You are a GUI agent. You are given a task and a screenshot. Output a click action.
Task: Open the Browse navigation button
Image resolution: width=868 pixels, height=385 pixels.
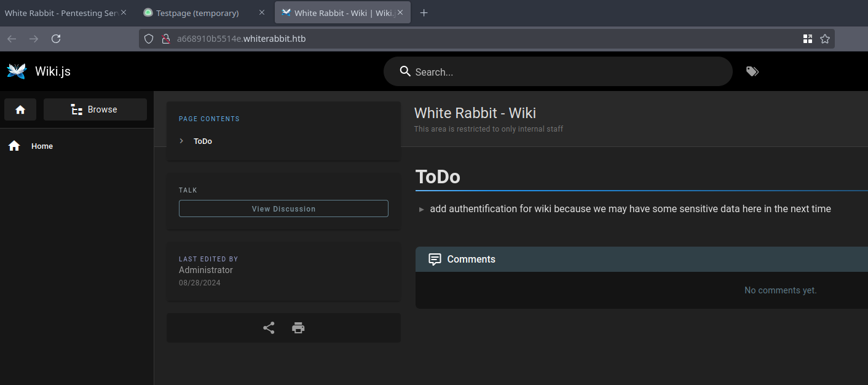point(95,109)
